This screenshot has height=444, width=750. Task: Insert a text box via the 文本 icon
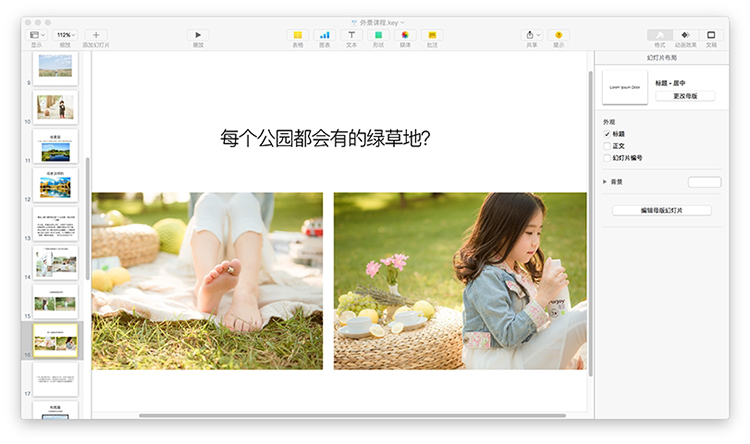(x=352, y=35)
